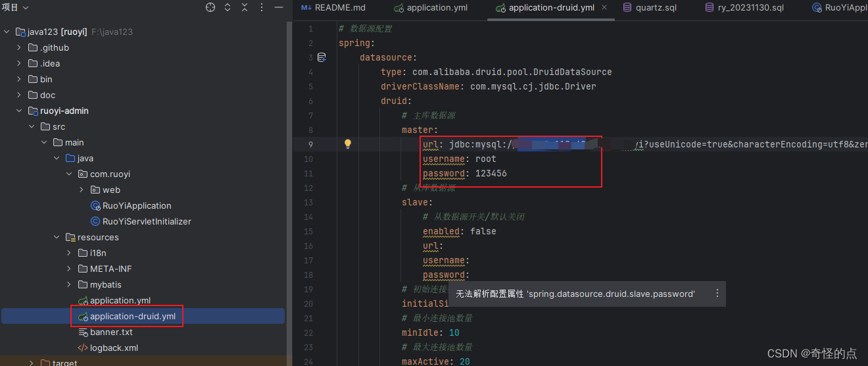Viewport: 868px width, 366px height.
Task: Collapse the main folder chevron
Action: click(x=45, y=143)
